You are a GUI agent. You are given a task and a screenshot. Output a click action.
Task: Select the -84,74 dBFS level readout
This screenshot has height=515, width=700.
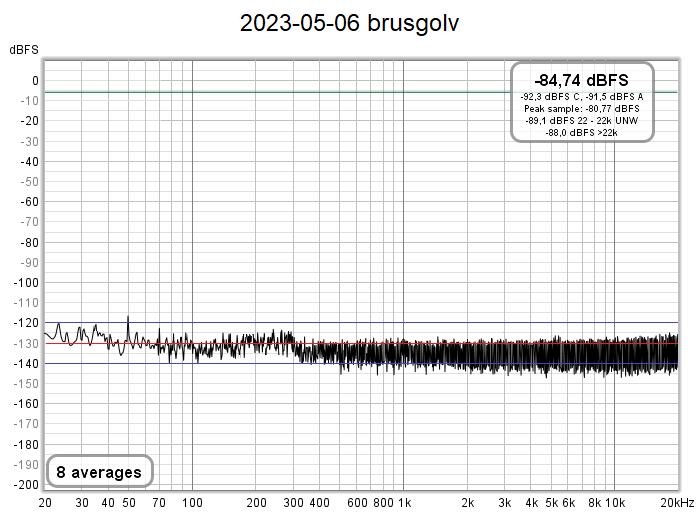[582, 79]
